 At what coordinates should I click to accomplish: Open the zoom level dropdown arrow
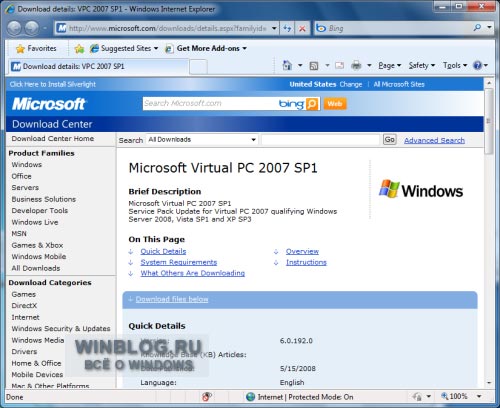click(x=479, y=396)
